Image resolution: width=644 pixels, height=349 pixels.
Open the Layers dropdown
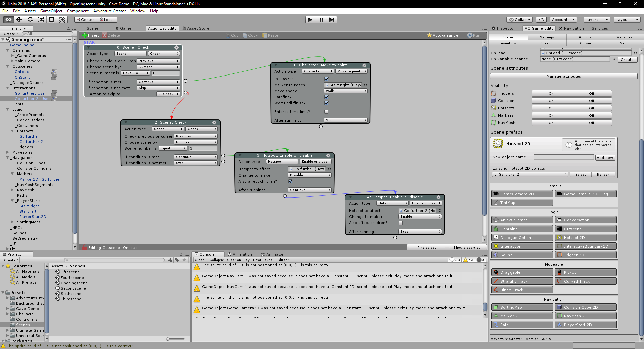pyautogui.click(x=596, y=20)
